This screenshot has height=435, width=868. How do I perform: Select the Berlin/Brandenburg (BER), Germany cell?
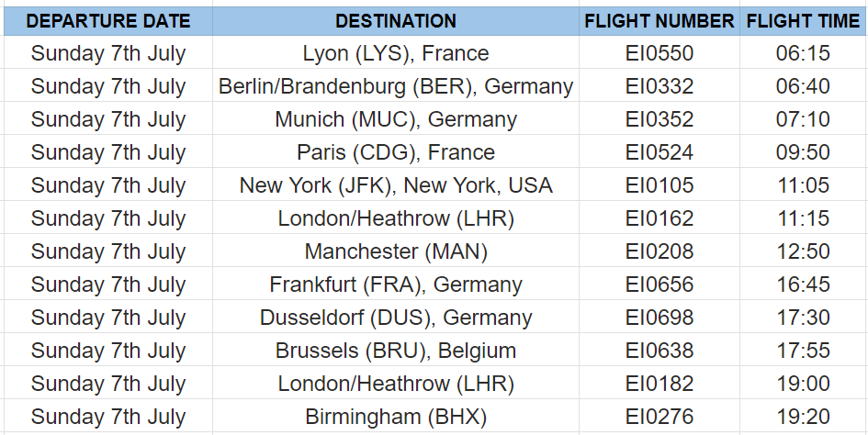(x=396, y=85)
